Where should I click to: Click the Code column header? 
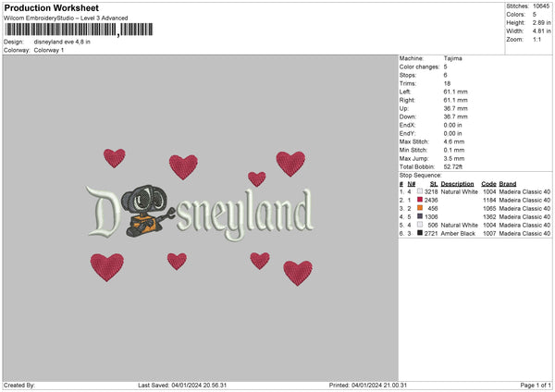pyautogui.click(x=488, y=184)
